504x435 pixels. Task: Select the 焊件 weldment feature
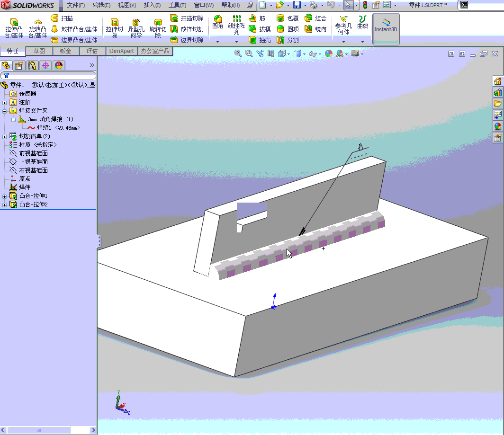(x=20, y=187)
